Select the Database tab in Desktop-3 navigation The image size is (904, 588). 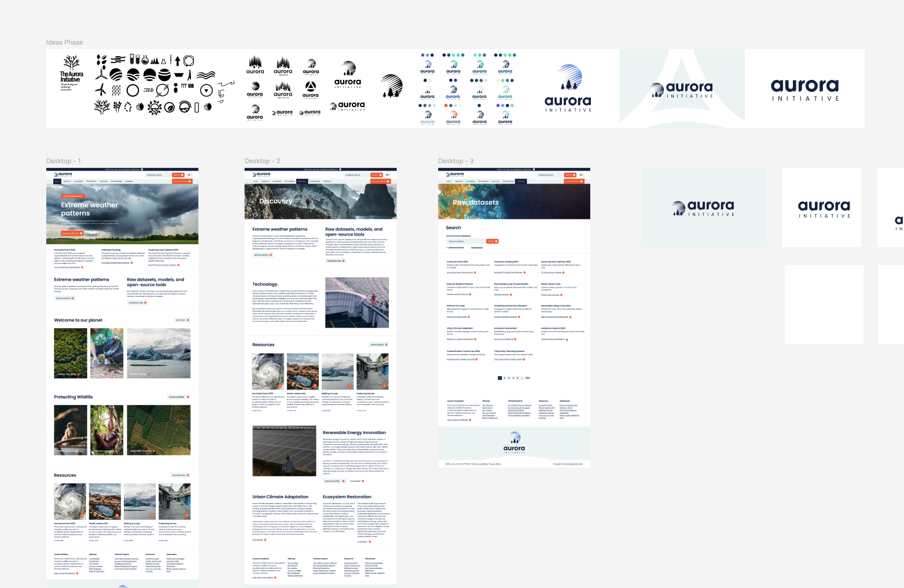pos(521,181)
